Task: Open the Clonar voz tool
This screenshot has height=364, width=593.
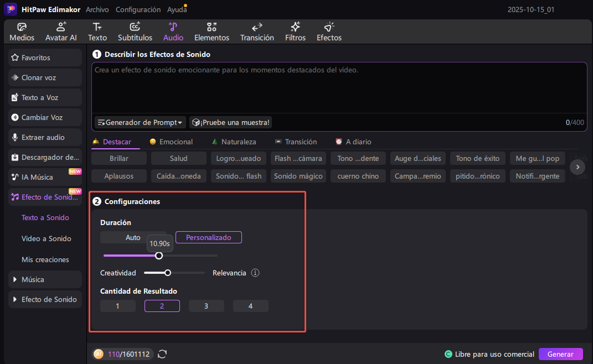Action: tap(44, 77)
